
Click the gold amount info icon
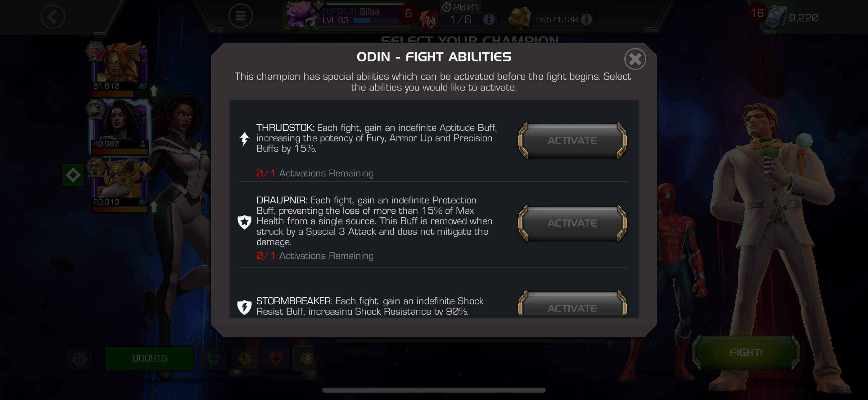587,19
